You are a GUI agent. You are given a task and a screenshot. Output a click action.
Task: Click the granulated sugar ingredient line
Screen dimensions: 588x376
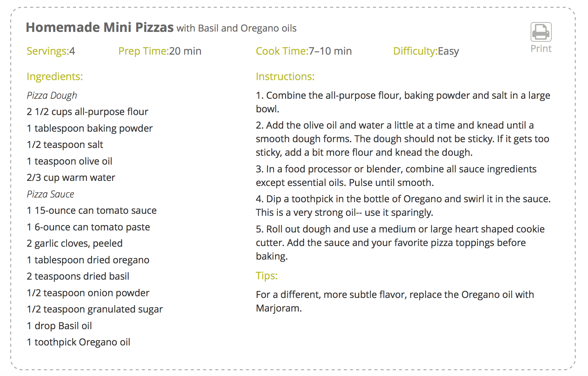95,309
